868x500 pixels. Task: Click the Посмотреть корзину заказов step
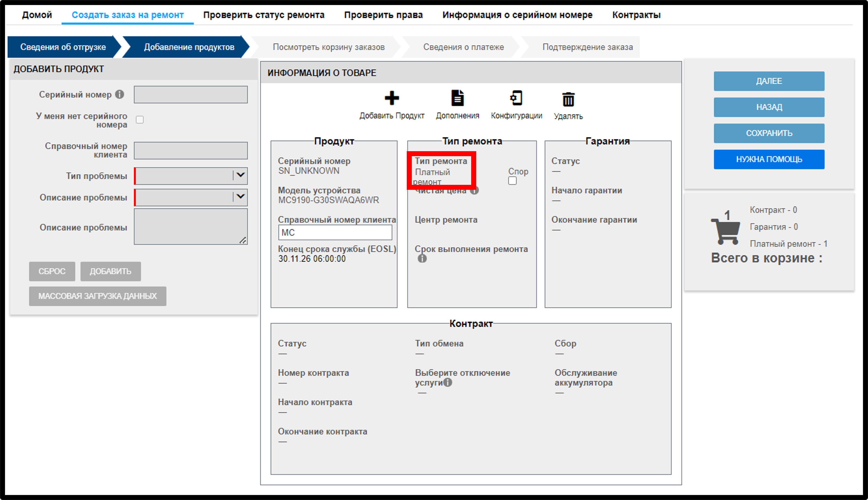point(328,47)
